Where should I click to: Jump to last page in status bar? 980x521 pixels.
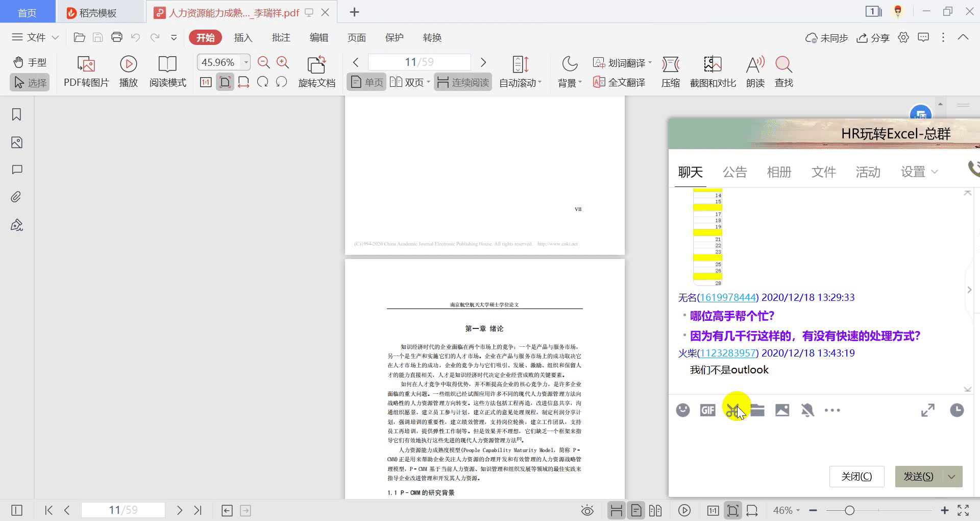pos(198,510)
